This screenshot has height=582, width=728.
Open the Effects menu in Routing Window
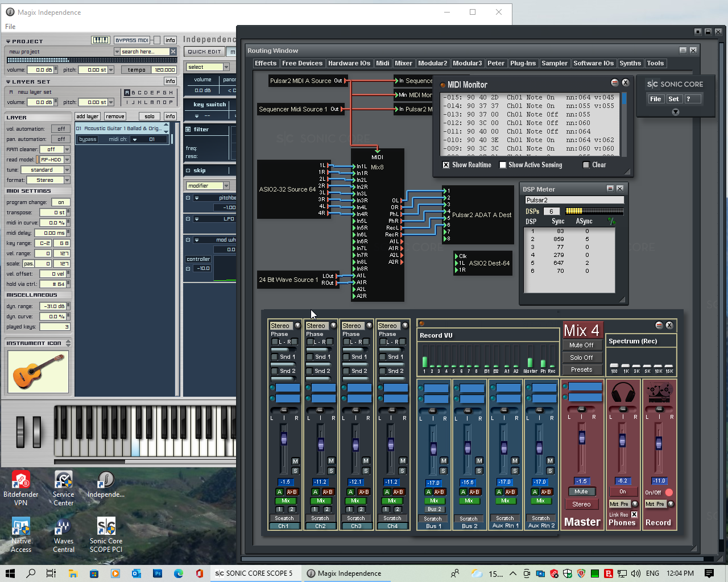pos(266,64)
